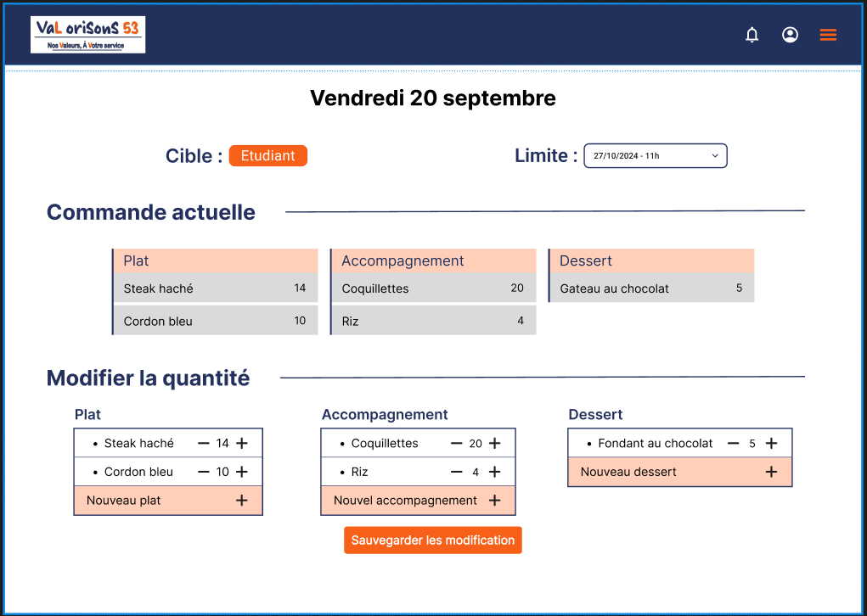Select the Steak haché row under Plat
The height and width of the screenshot is (616, 867).
(x=215, y=288)
